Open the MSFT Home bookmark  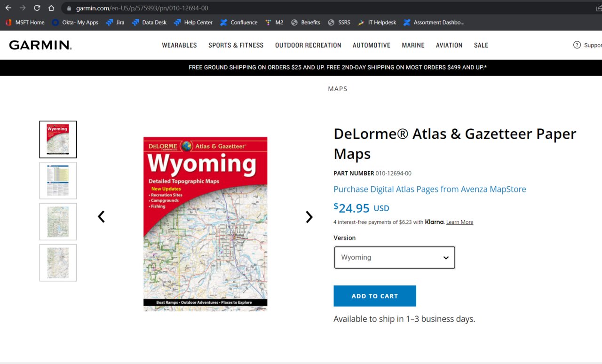point(25,22)
